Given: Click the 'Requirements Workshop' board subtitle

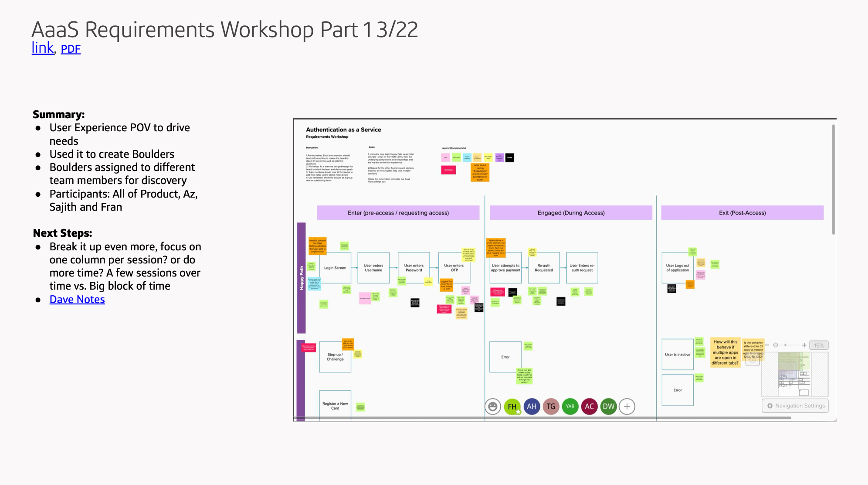Looking at the screenshot, I should pos(327,137).
